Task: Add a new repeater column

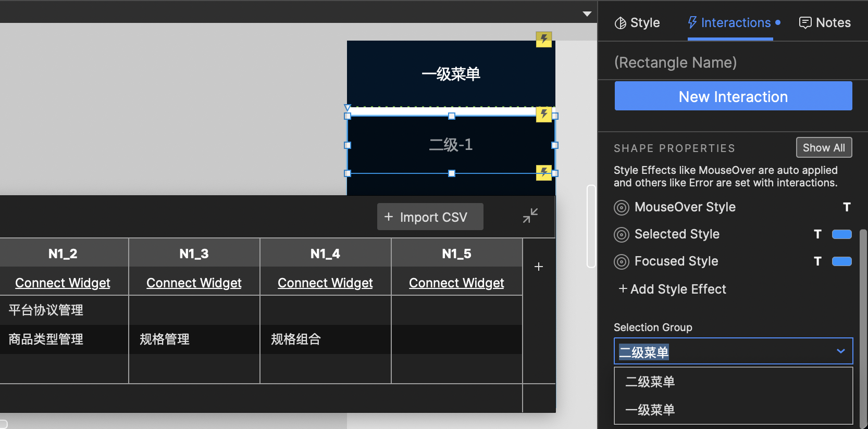Action: tap(539, 267)
